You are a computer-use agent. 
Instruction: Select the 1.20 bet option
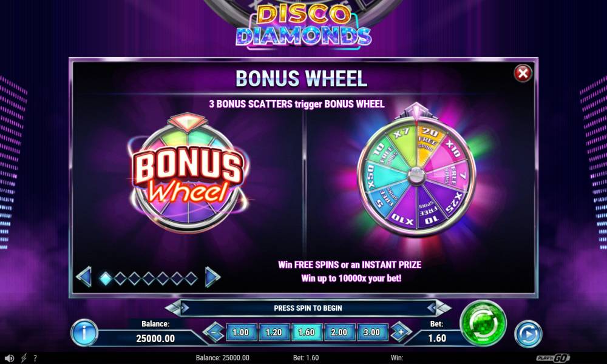tap(273, 332)
